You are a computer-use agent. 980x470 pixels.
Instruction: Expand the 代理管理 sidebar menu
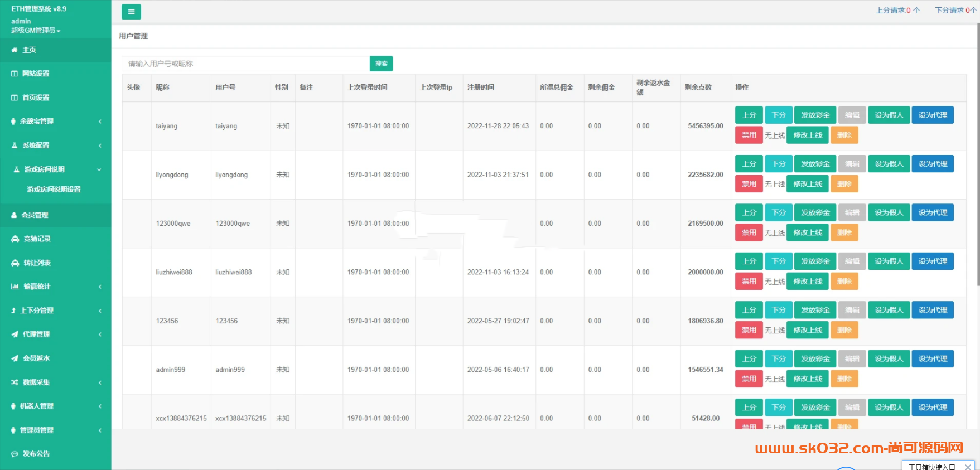(56, 335)
